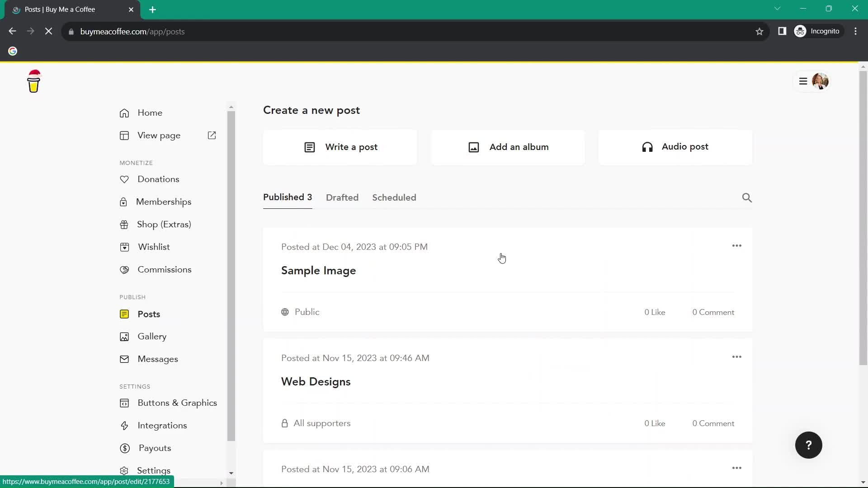
Task: Toggle All supporters lock on Web Designs
Action: tap(285, 423)
